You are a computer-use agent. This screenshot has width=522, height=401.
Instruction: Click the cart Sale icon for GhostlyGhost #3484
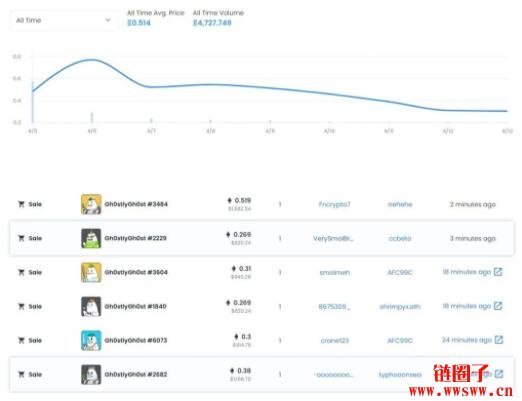[21, 204]
